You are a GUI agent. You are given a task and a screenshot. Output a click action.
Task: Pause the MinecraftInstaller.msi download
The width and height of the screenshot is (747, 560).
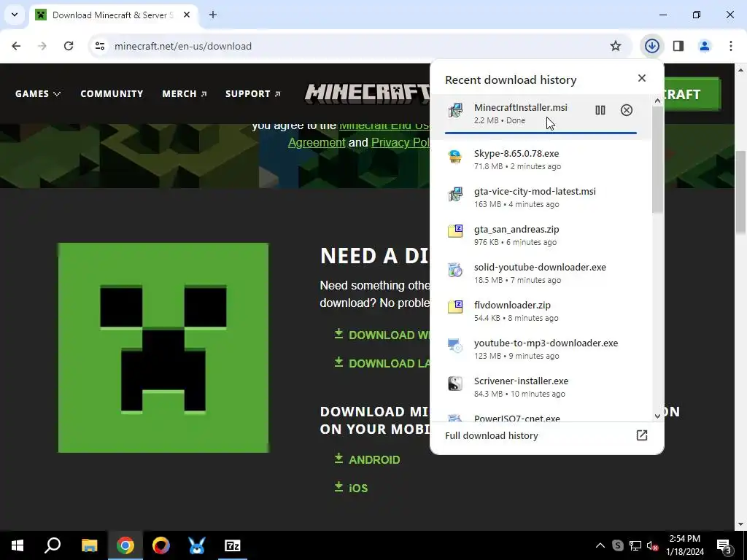tap(600, 111)
